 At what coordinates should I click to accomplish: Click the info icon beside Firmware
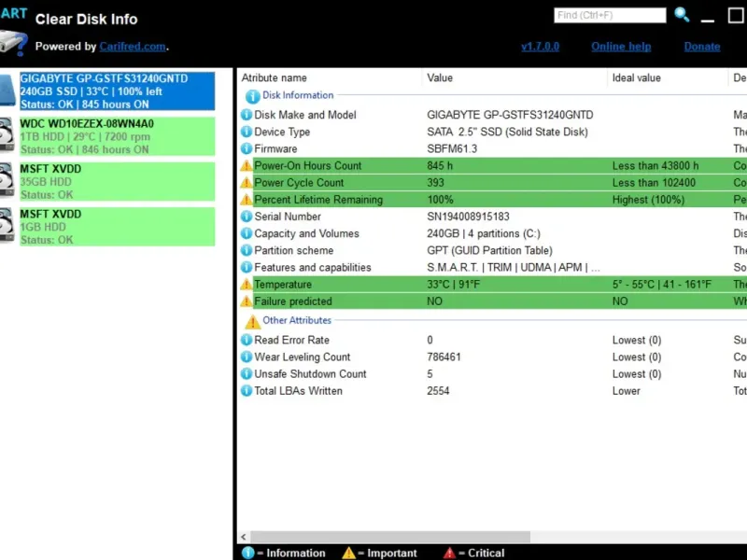247,149
